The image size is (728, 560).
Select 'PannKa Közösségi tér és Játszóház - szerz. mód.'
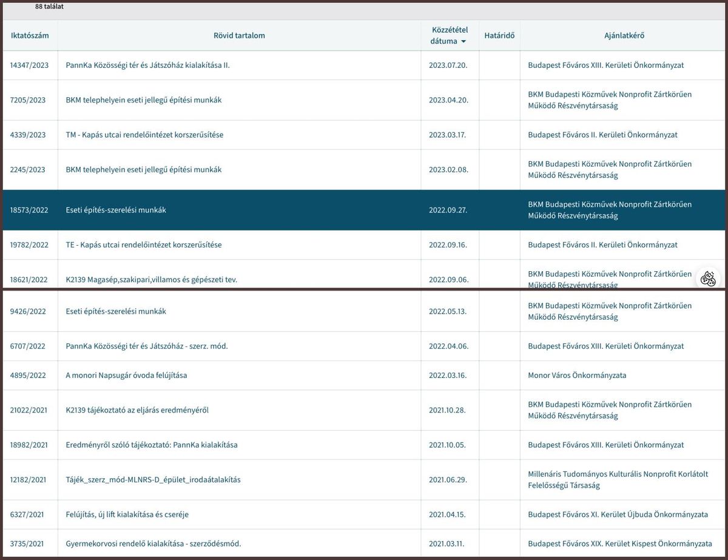pos(147,346)
